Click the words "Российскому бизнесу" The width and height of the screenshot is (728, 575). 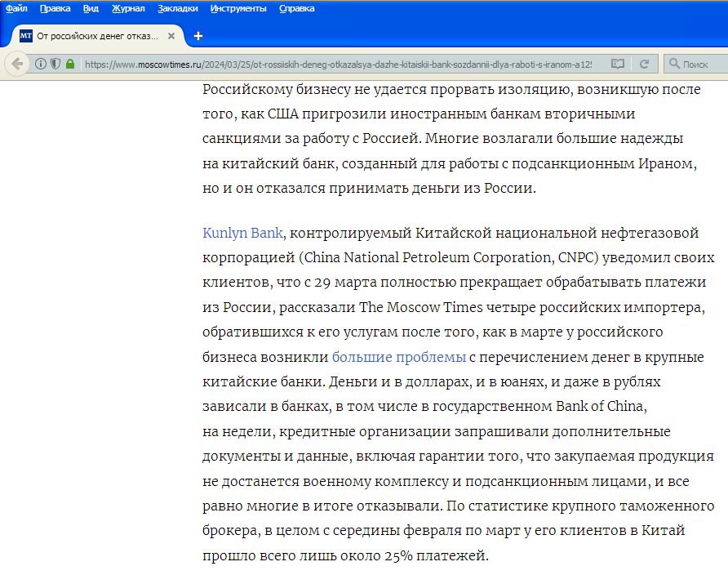point(277,89)
